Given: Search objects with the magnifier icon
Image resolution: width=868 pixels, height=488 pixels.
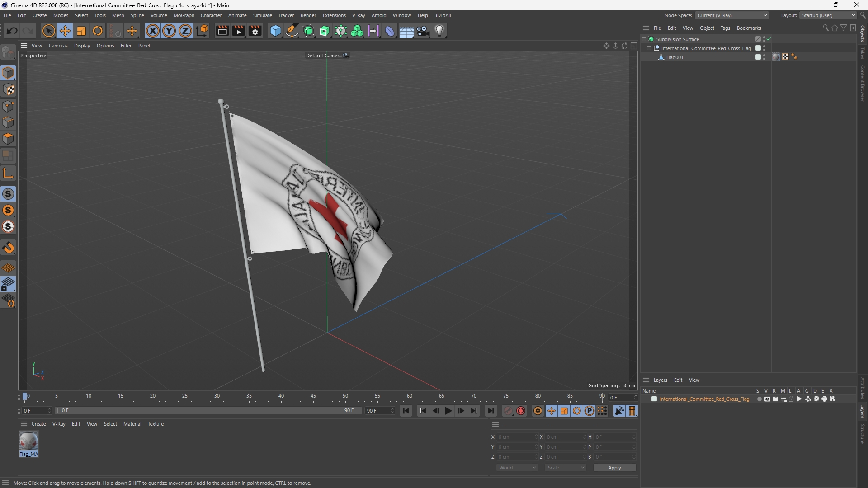Looking at the screenshot, I should pyautogui.click(x=826, y=28).
